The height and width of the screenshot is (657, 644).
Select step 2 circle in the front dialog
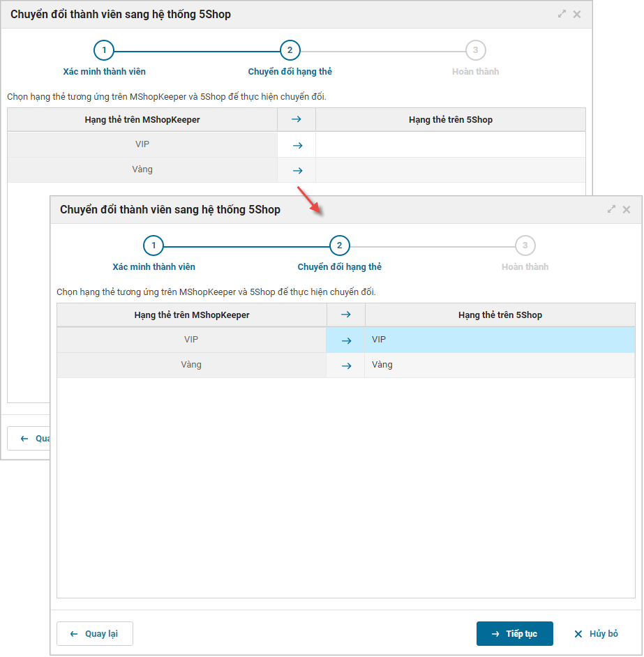(x=340, y=246)
